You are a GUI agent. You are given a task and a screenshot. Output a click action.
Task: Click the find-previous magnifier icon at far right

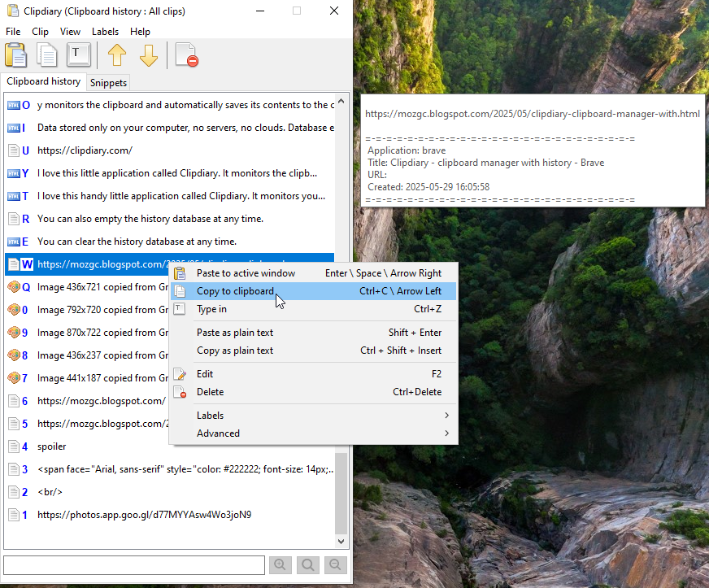point(336,565)
